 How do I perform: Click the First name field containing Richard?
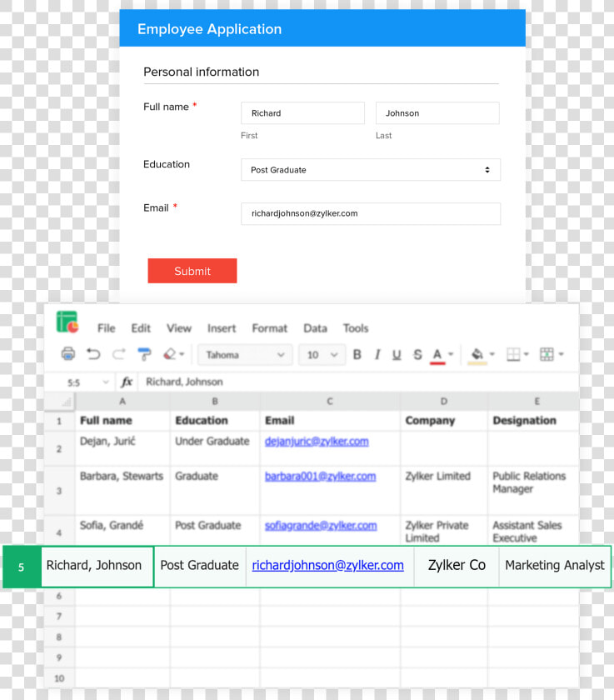coord(302,113)
